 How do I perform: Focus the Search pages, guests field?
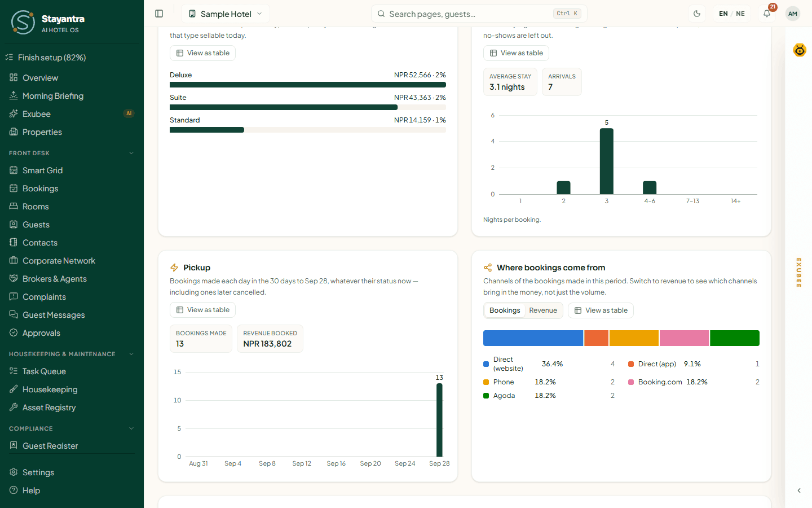coord(479,14)
